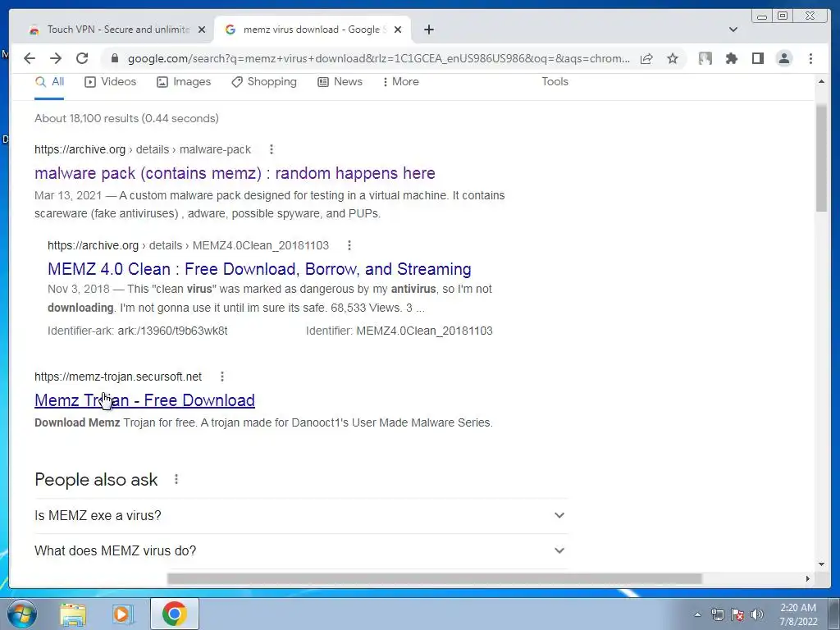Open the volume speaker icon
Image resolution: width=840 pixels, height=630 pixels.
click(757, 614)
